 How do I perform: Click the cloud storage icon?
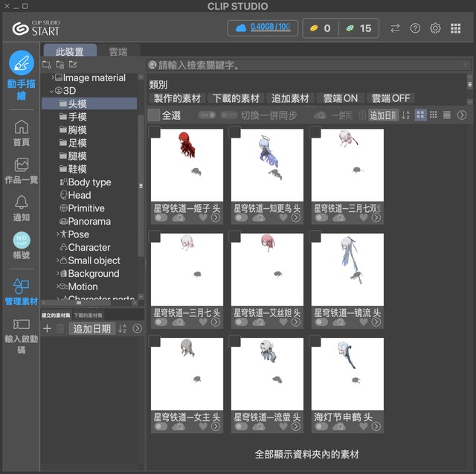(x=241, y=28)
